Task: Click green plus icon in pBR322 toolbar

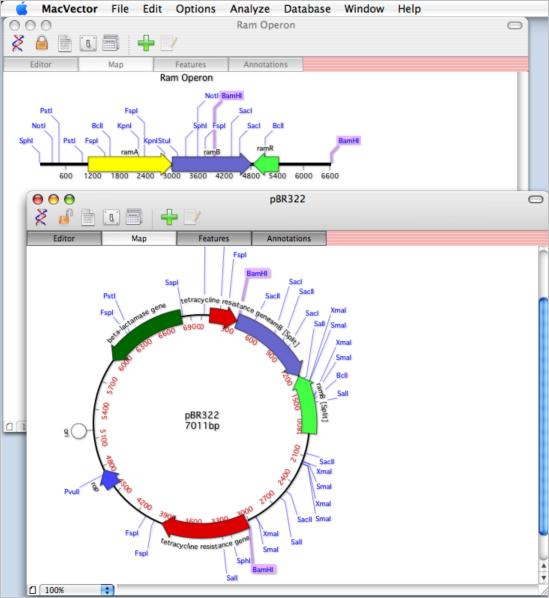Action: (x=169, y=217)
